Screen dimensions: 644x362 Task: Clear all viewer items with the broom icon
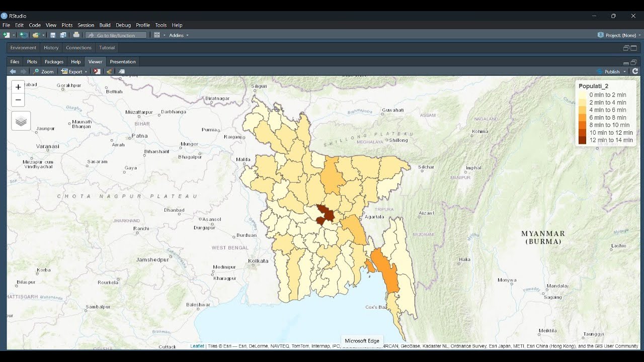pos(109,71)
